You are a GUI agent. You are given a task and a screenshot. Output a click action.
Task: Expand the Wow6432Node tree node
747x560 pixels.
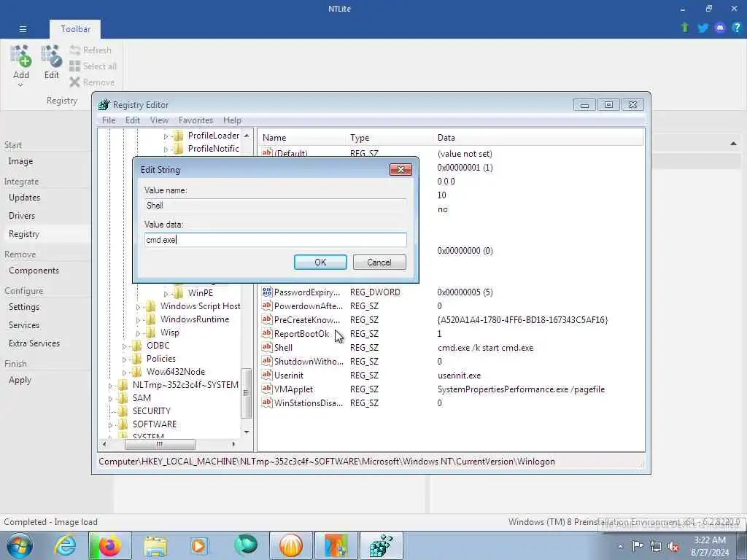click(124, 373)
